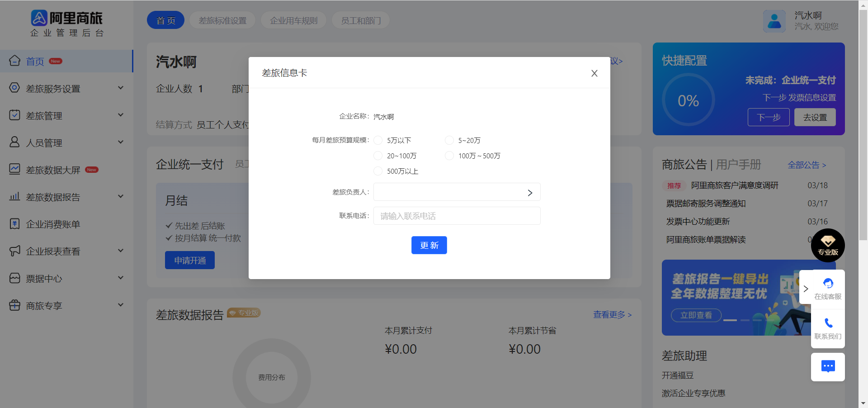868x408 pixels.
Task: Click the 差旅服务设置 gear icon
Action: point(14,88)
